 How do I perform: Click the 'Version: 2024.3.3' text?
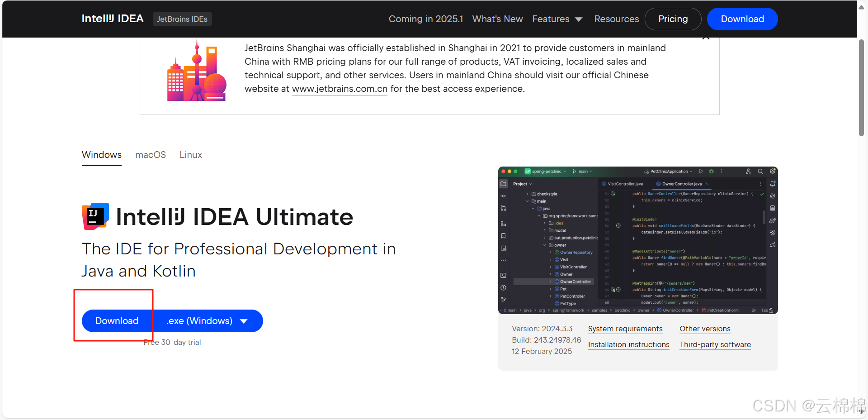(x=542, y=329)
